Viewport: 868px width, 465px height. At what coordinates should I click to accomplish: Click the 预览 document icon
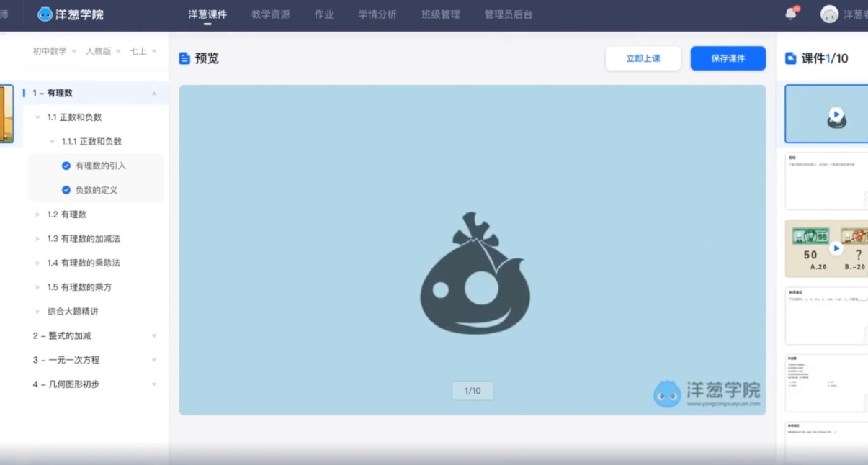point(183,58)
